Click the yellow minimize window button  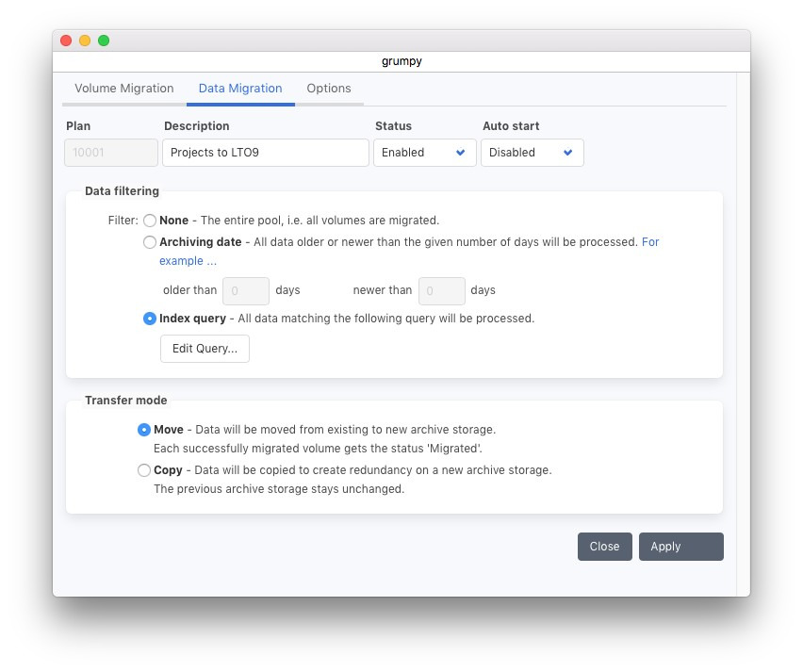[x=85, y=41]
